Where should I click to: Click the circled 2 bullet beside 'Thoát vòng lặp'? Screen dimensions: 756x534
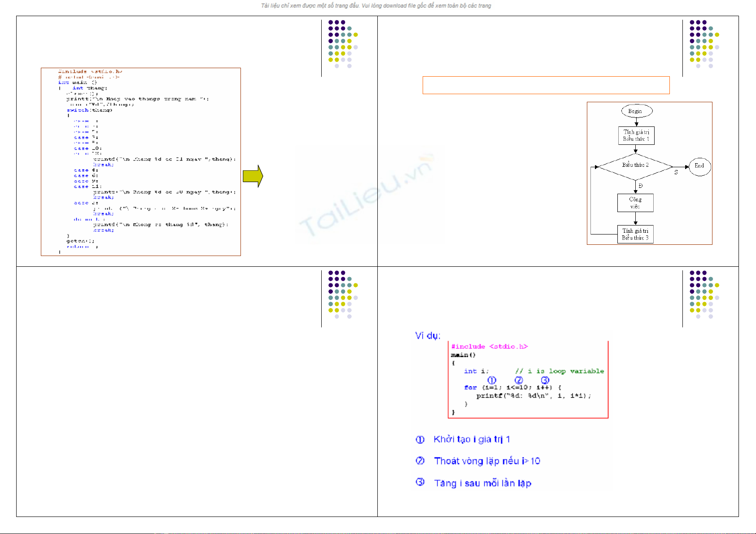click(420, 461)
